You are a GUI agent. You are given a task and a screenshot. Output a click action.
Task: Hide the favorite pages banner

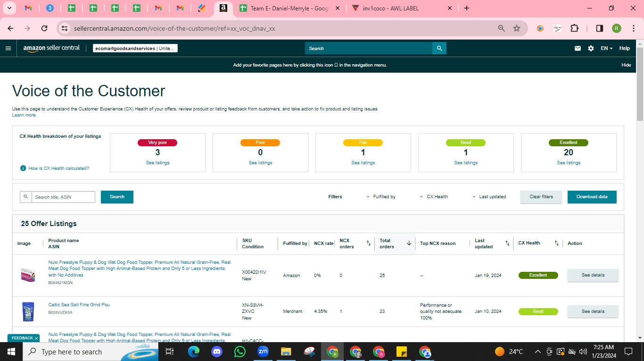point(626,65)
